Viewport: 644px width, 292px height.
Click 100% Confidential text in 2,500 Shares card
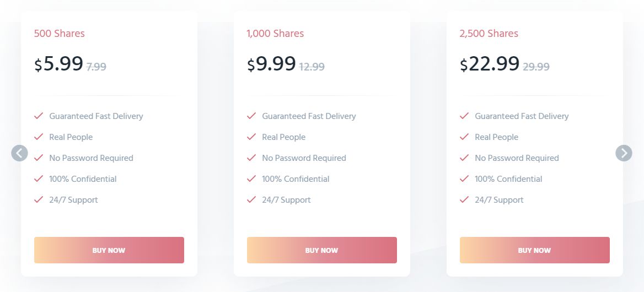point(508,179)
